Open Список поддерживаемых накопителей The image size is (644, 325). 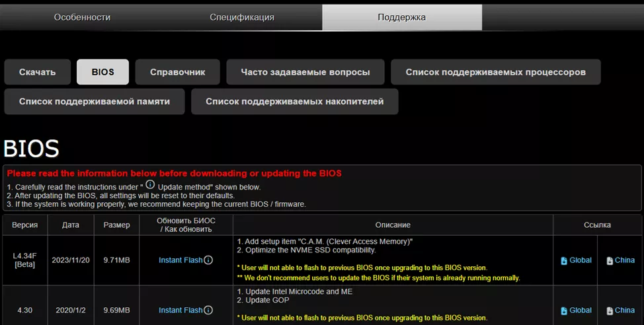point(294,102)
